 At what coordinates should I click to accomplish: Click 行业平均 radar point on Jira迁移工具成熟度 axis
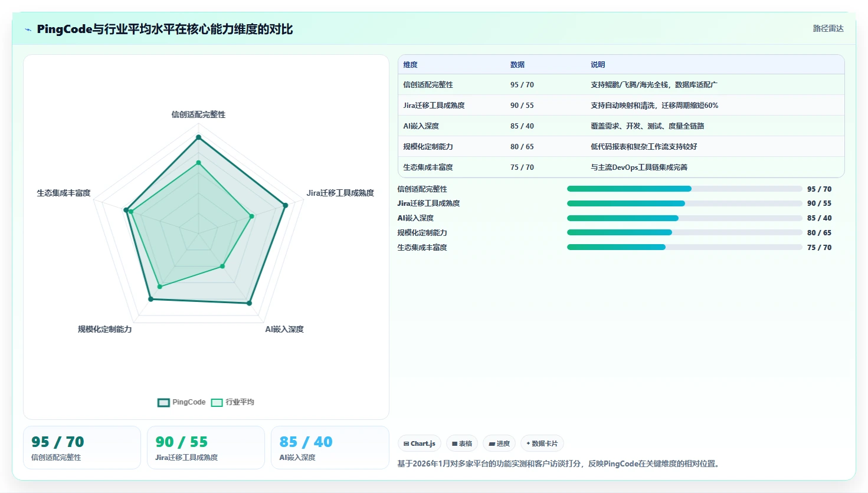coord(252,216)
